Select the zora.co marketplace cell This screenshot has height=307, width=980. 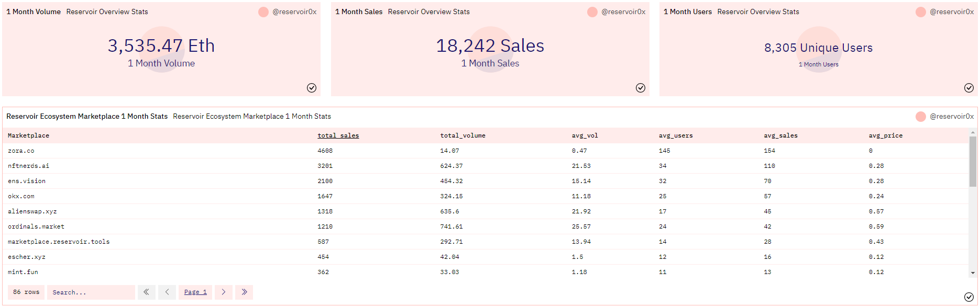pyautogui.click(x=21, y=151)
